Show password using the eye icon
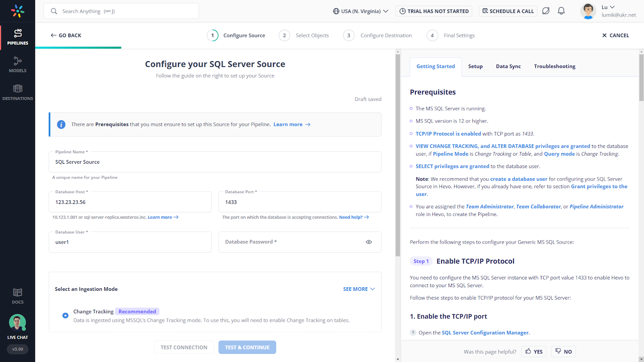Viewport: 644px width, 362px height. pyautogui.click(x=369, y=242)
